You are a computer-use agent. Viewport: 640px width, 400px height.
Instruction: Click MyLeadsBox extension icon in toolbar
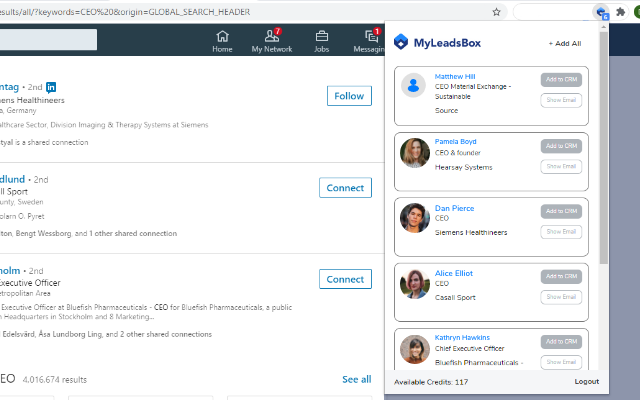click(601, 12)
